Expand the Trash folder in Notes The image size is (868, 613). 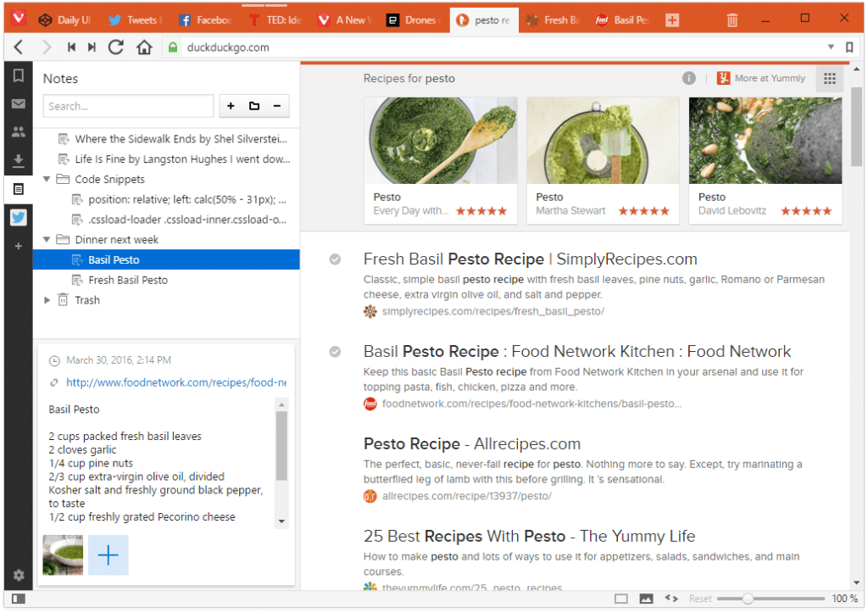(48, 299)
